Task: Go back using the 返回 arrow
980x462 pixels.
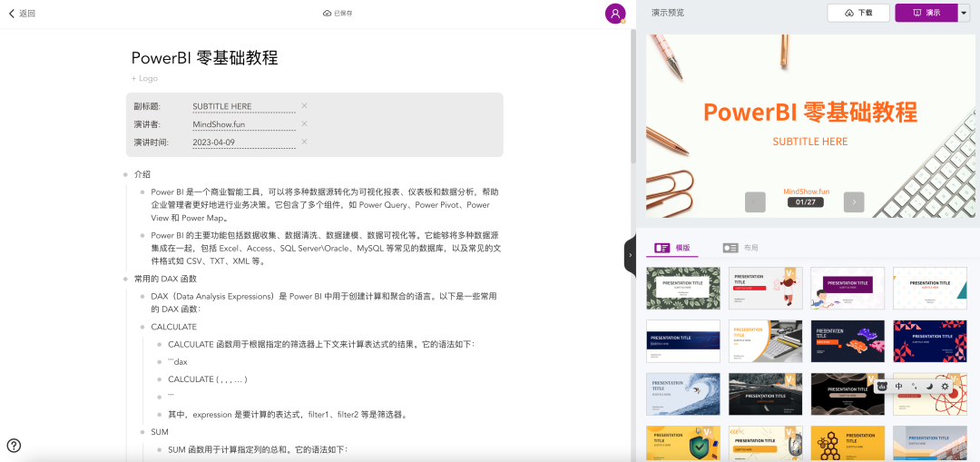Action: [x=21, y=13]
